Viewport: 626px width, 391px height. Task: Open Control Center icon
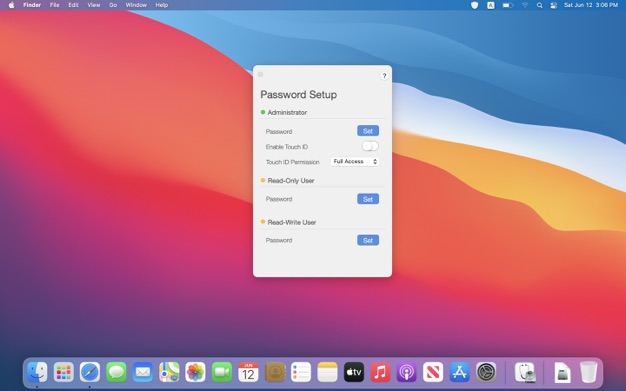point(553,5)
